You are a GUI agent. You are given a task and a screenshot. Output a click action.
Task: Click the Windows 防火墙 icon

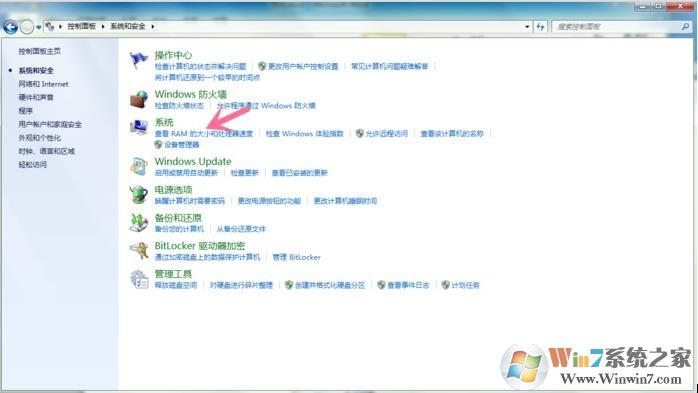coord(138,99)
